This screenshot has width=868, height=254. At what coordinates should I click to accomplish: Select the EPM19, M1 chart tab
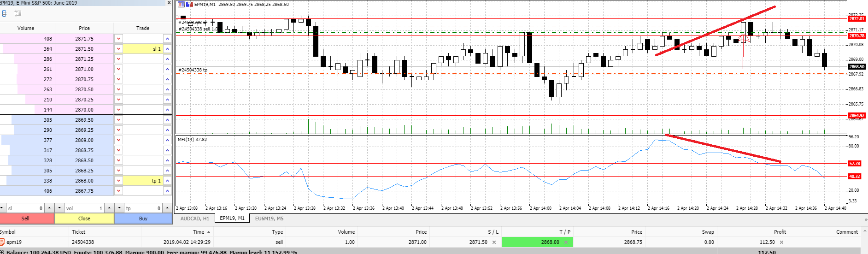[232, 218]
